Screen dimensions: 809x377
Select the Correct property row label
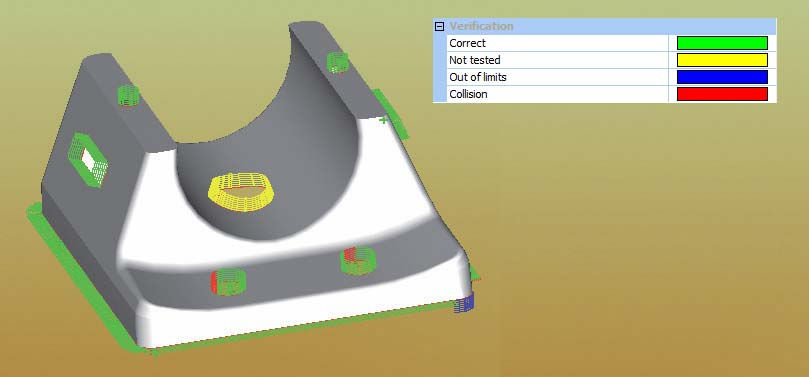coord(467,43)
